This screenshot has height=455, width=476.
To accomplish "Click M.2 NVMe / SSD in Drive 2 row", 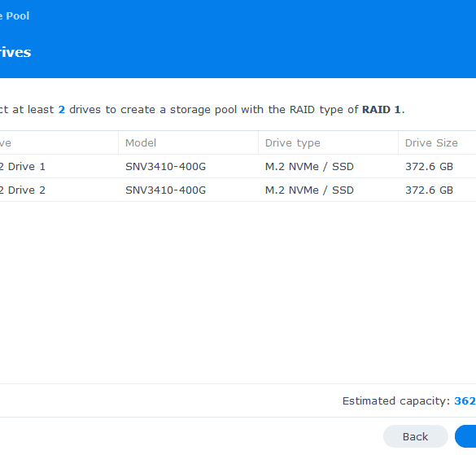I will tap(309, 190).
